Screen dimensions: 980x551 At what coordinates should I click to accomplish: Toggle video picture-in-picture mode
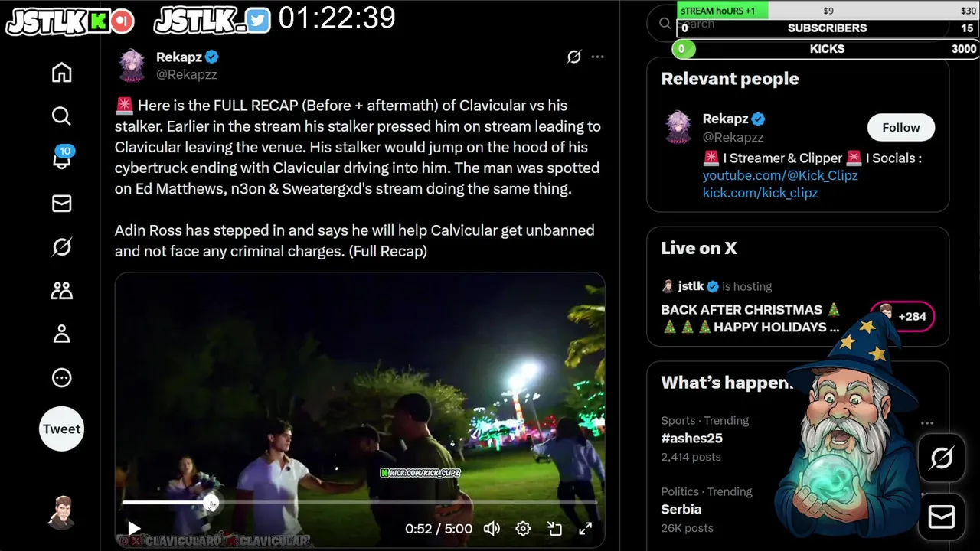click(554, 528)
